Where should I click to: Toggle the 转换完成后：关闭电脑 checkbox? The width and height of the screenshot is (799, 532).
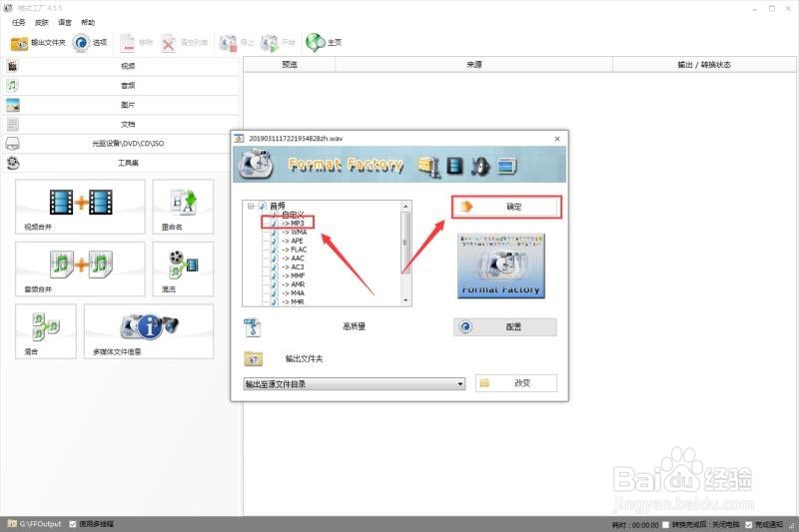[665, 524]
